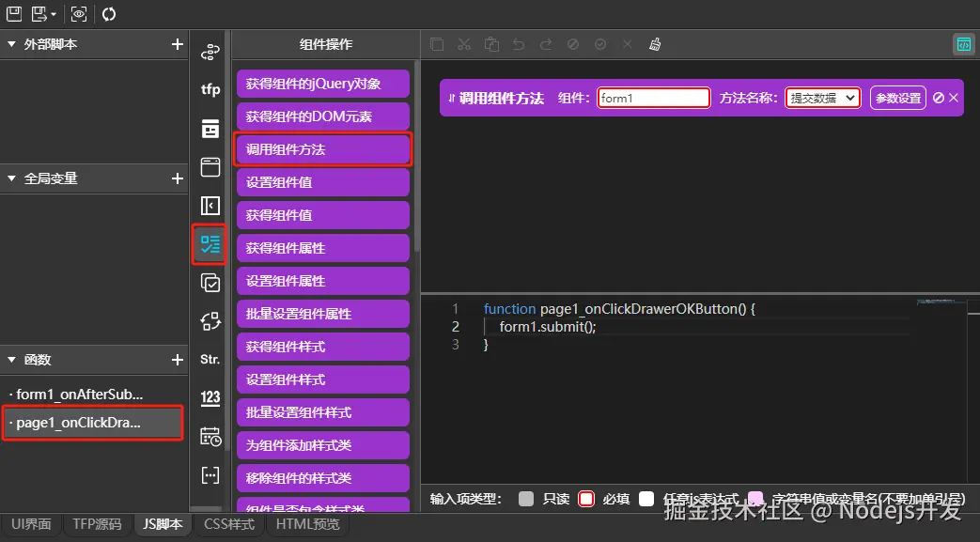Open the loop conversion blocks category icon
This screenshot has width=980, height=542.
[x=210, y=321]
